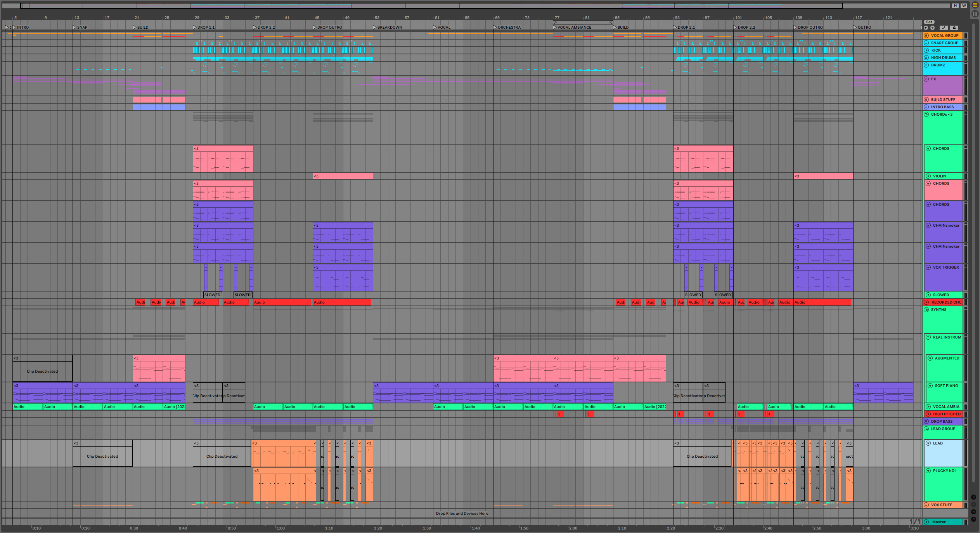Screen dimensions: 980x533
Task: Jump to next locator arrow
Action: (932, 28)
